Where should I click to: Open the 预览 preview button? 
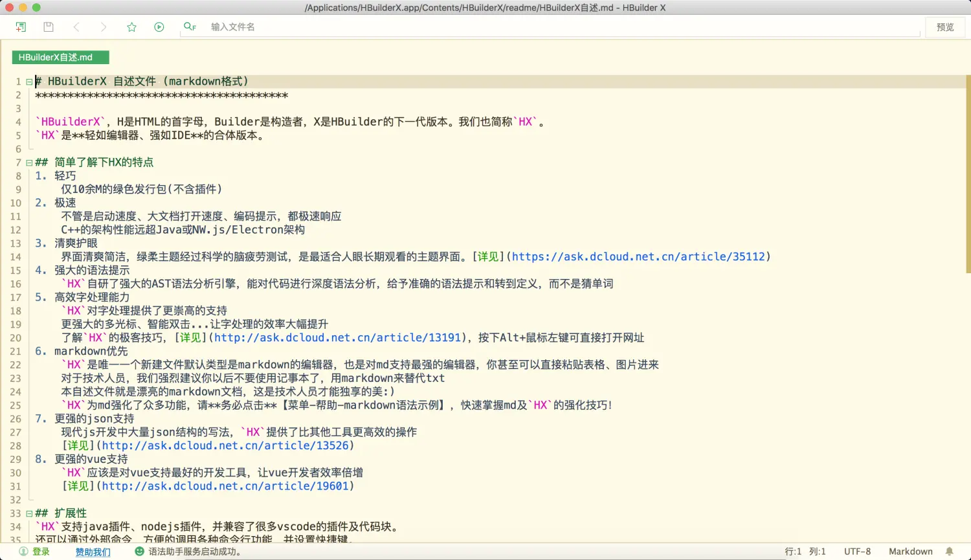tap(945, 27)
